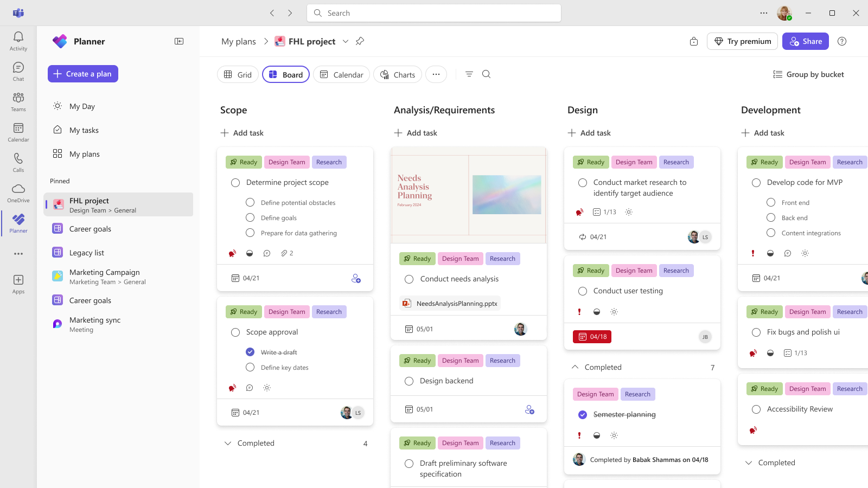
Task: Open the filter icon on the board toolbar
Action: pyautogui.click(x=469, y=74)
